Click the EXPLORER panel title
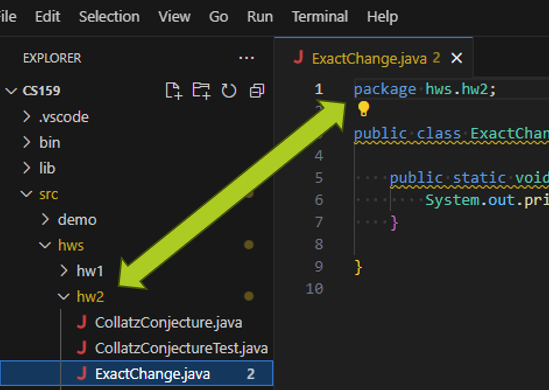 [52, 58]
